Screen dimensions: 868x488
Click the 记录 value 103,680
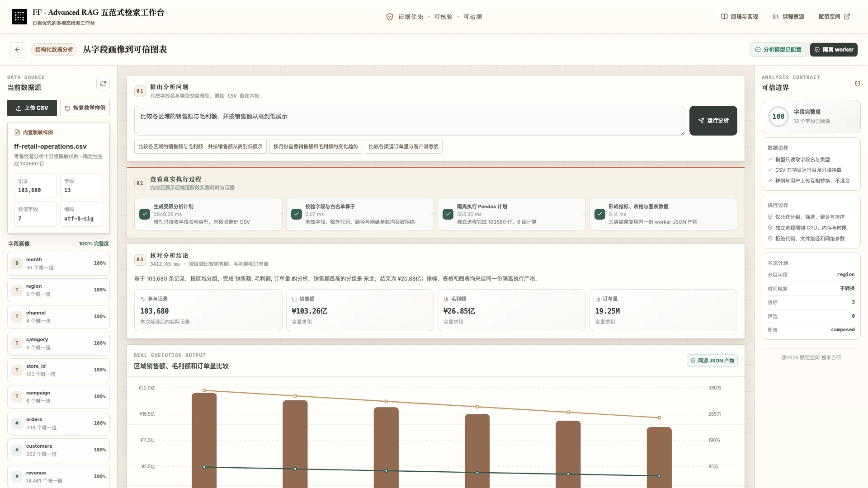click(x=29, y=190)
